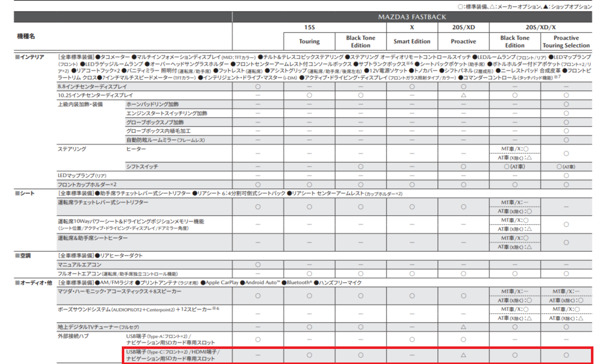Click the LEDマップランプ(リア) row label
The width and height of the screenshot is (603, 364).
click(x=82, y=175)
